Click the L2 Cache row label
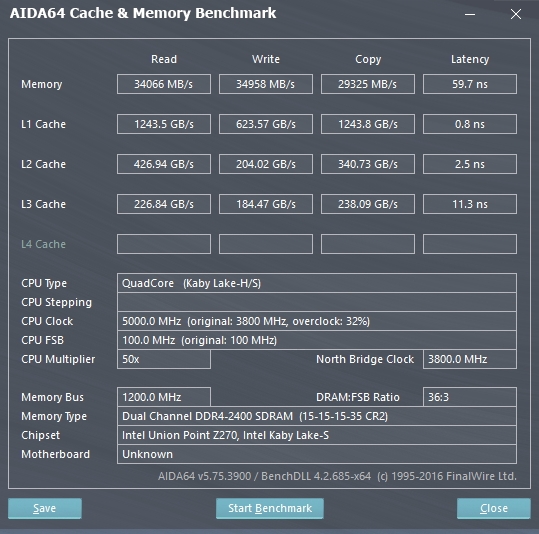Viewport: 539px width, 534px height. pyautogui.click(x=43, y=164)
